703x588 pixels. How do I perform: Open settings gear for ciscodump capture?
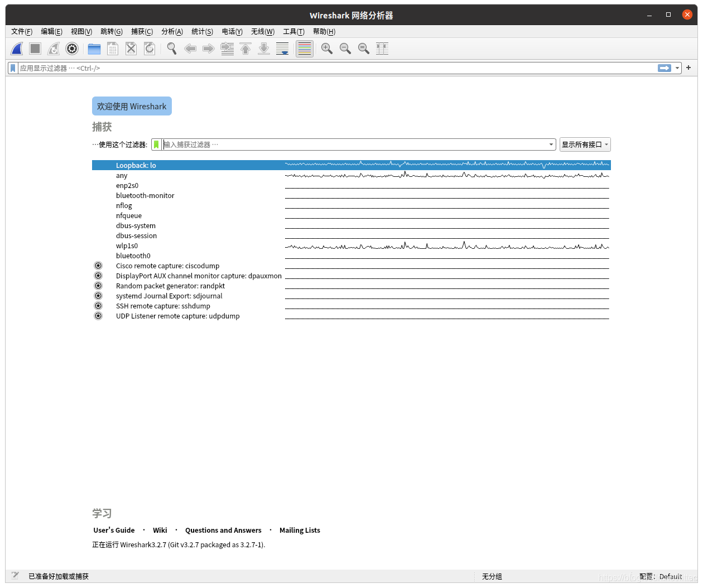[98, 266]
